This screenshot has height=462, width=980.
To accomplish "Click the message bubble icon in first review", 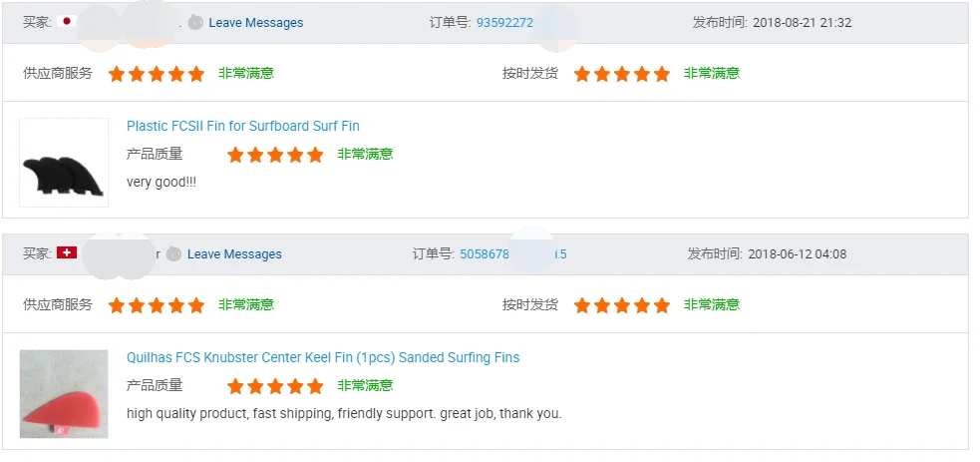I will coord(195,23).
